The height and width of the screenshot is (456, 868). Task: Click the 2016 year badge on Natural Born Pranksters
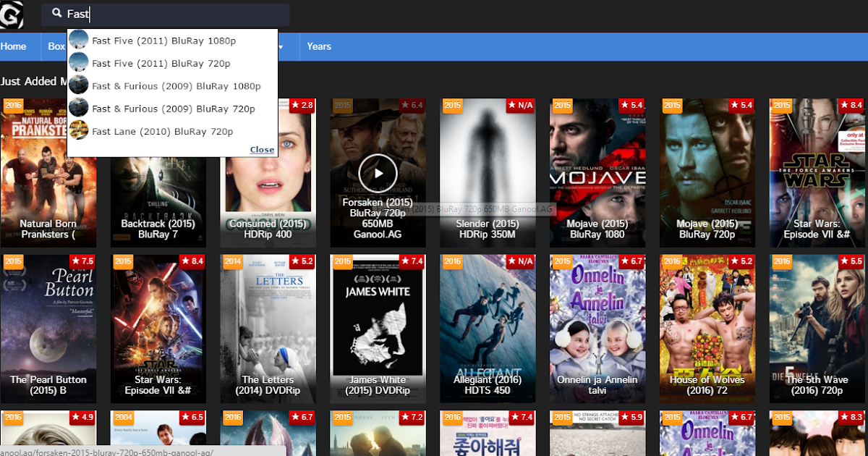[14, 106]
